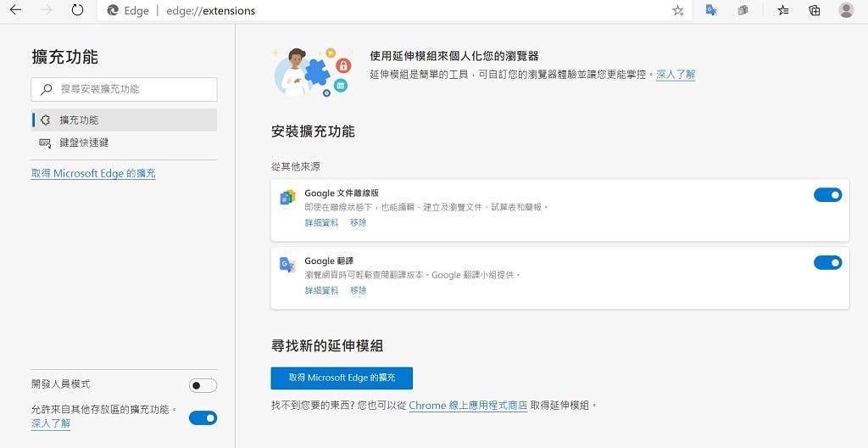
Task: Select 擴充功能 in the sidebar menu
Action: 124,120
